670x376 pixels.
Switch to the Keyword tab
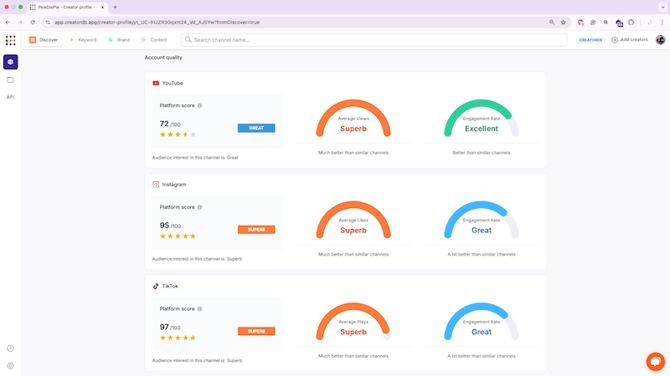(83, 40)
